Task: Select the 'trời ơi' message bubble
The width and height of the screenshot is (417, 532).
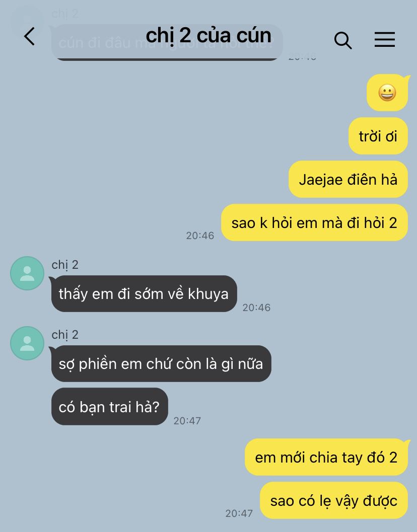Action: (x=378, y=136)
